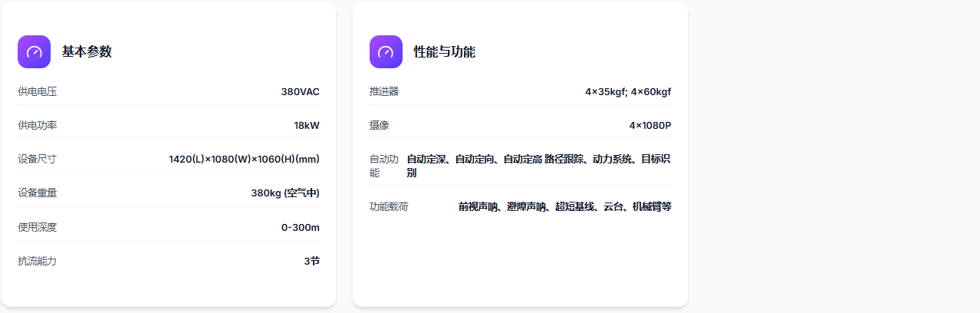Viewport: 980px width, 313px height.
Task: Click the 抗流能力 label
Action: tap(38, 261)
